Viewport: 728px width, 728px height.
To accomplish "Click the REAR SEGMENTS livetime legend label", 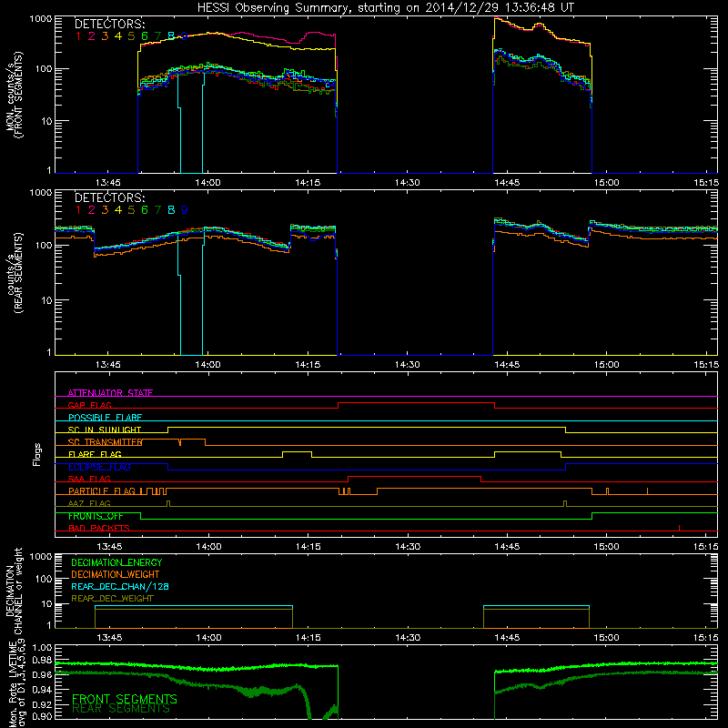I will pos(121,709).
